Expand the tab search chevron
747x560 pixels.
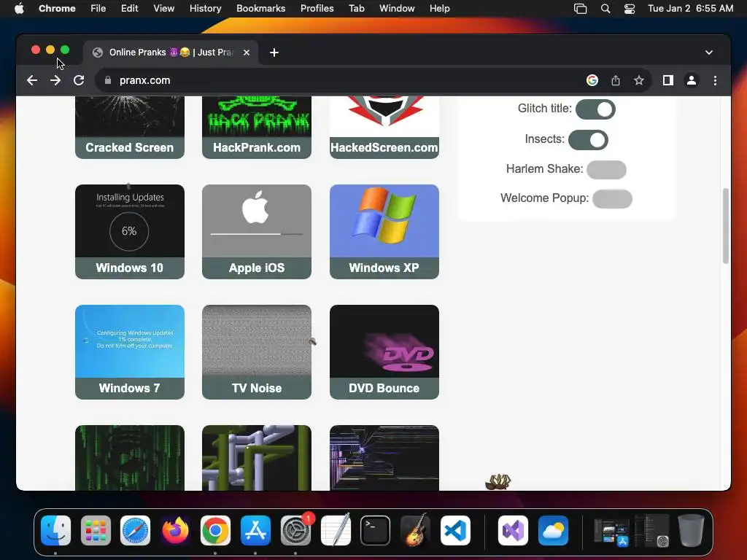point(709,52)
